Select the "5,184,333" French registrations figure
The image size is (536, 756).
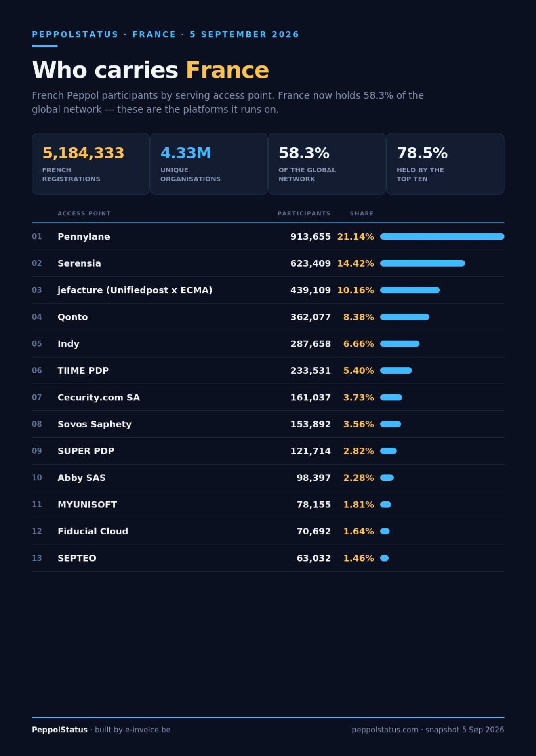click(83, 153)
